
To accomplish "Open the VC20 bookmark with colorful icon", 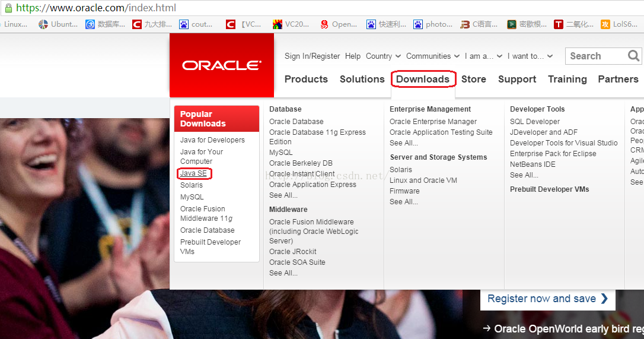I will (291, 24).
